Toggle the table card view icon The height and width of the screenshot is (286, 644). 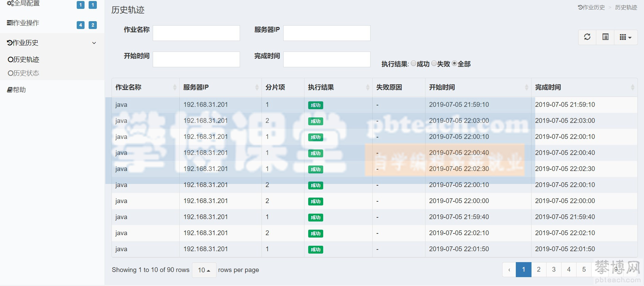coord(605,37)
